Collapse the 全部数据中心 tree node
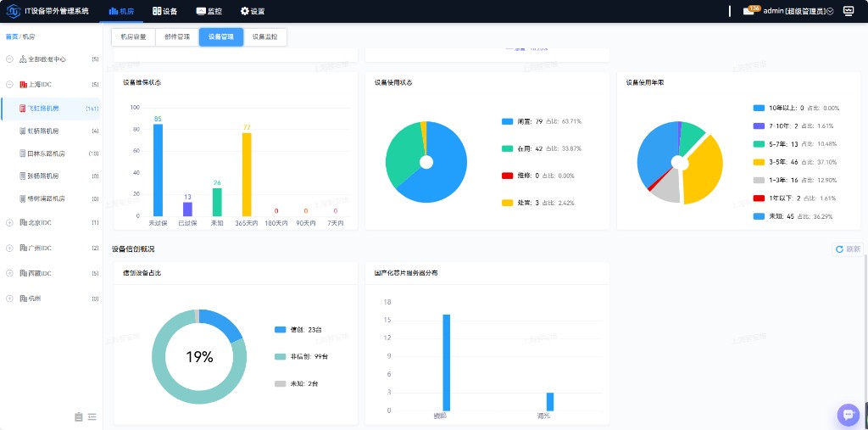This screenshot has width=868, height=430. (x=9, y=59)
